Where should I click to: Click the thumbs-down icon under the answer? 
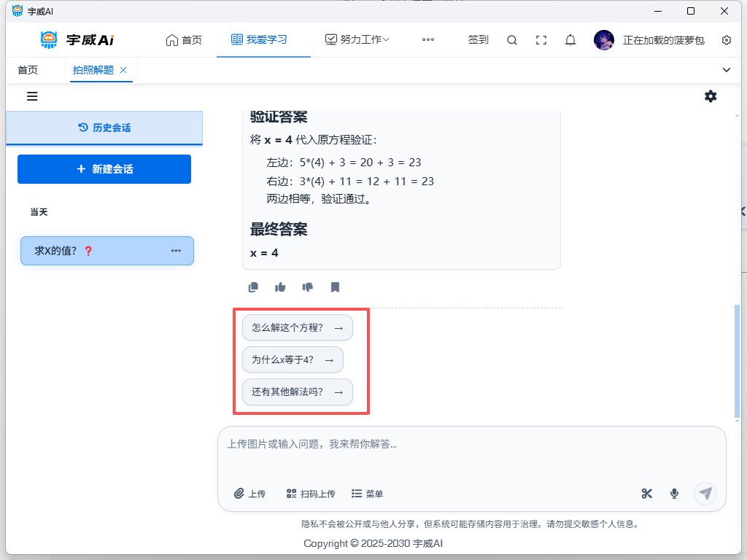pos(308,287)
